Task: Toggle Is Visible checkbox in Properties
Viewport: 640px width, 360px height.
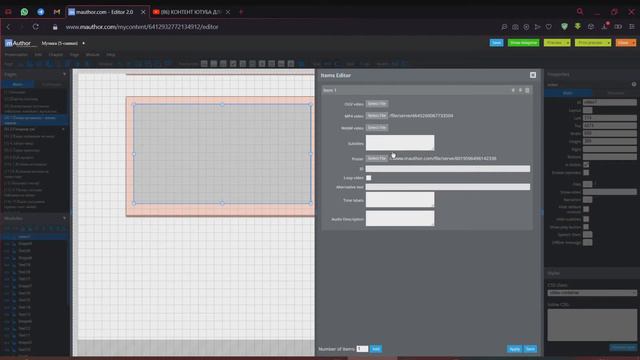Action: (586, 164)
